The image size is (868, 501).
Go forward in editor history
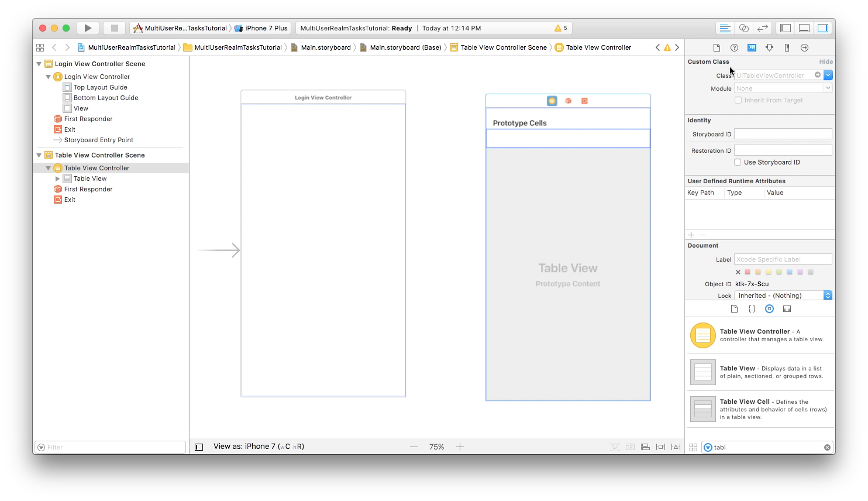click(67, 47)
